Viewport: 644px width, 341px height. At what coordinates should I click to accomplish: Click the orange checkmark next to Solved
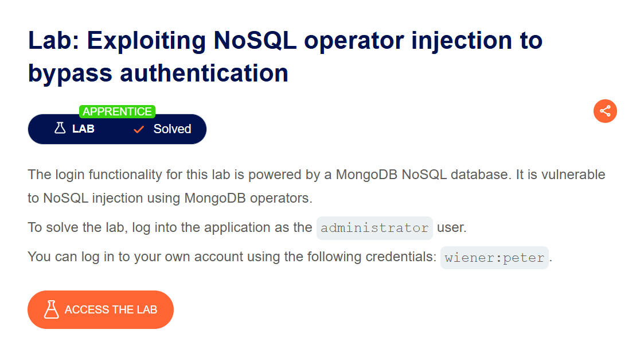point(138,129)
